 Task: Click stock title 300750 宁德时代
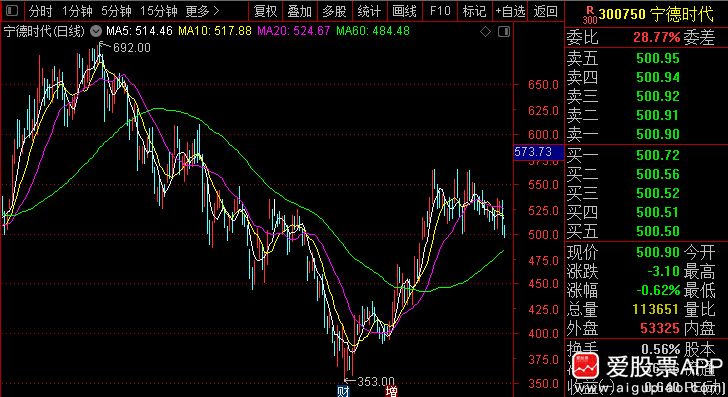[656, 14]
